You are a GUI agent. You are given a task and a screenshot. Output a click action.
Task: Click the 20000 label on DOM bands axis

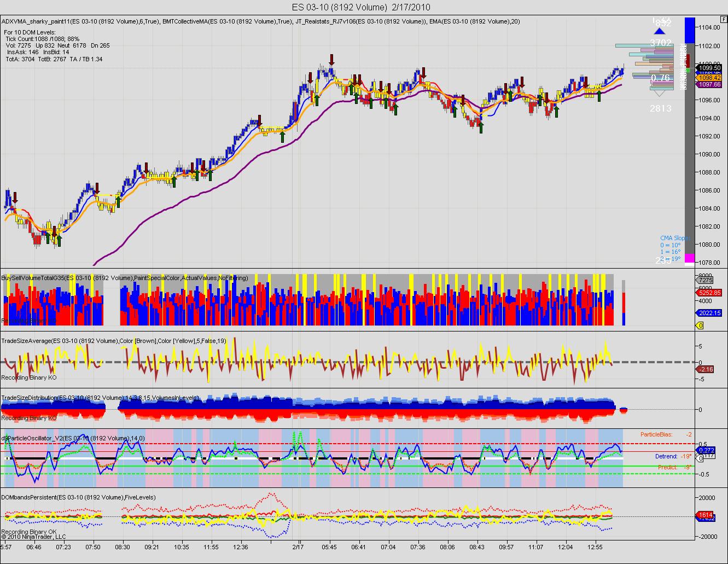[x=706, y=498]
